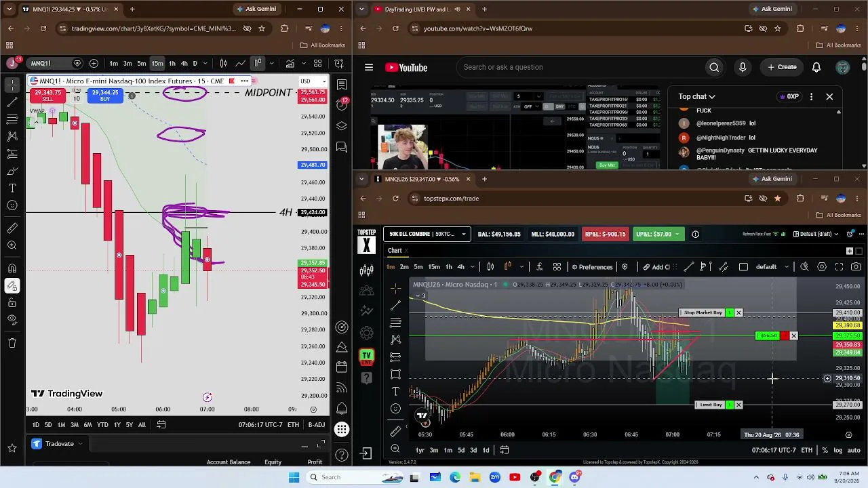
Task: Open the YouTube Top chat dropdown
Action: tap(696, 97)
